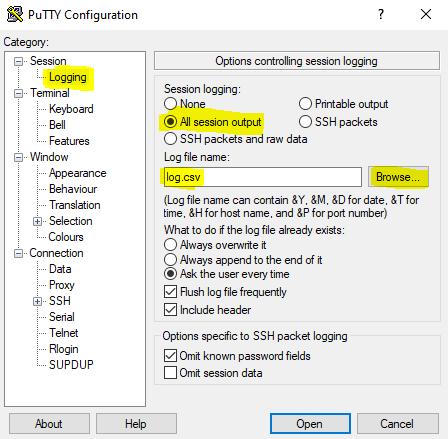Screen dimensions: 448x439
Task: Click the Browse... button
Action: pyautogui.click(x=398, y=177)
